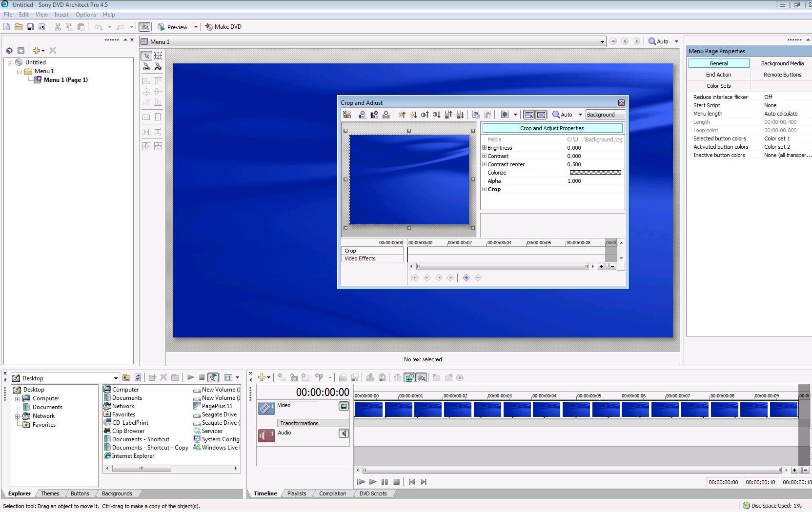Image resolution: width=812 pixels, height=512 pixels.
Task: Toggle the Audio track mute speaker button
Action: click(x=344, y=433)
